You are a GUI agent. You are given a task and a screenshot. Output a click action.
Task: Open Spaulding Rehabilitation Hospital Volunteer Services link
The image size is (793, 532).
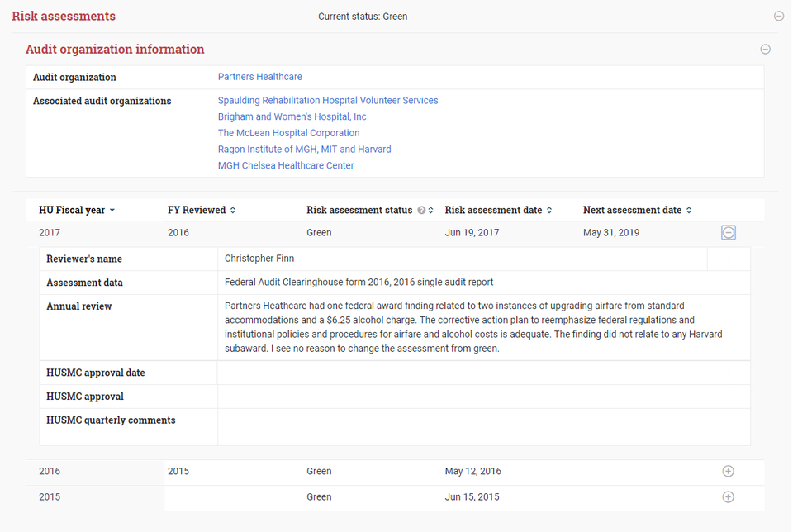click(x=328, y=101)
